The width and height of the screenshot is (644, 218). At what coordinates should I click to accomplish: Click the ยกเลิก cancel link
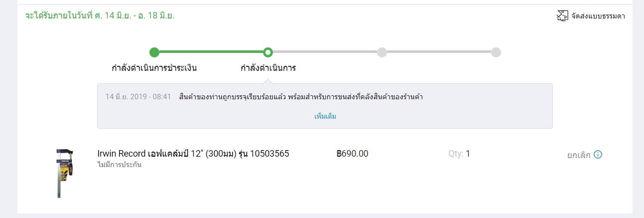click(579, 155)
